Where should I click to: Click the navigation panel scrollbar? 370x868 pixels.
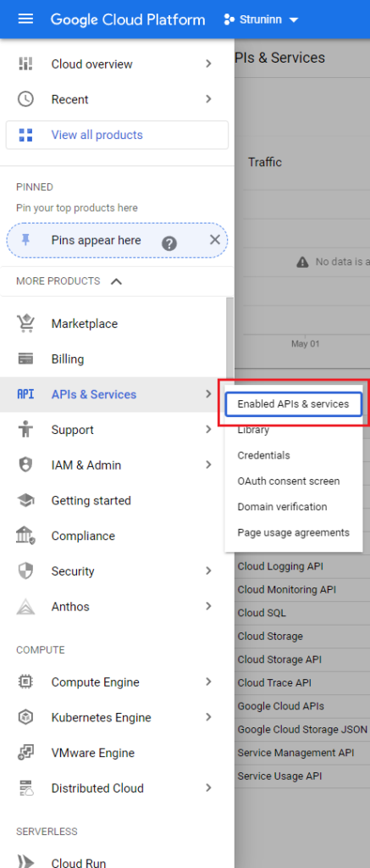(230, 337)
